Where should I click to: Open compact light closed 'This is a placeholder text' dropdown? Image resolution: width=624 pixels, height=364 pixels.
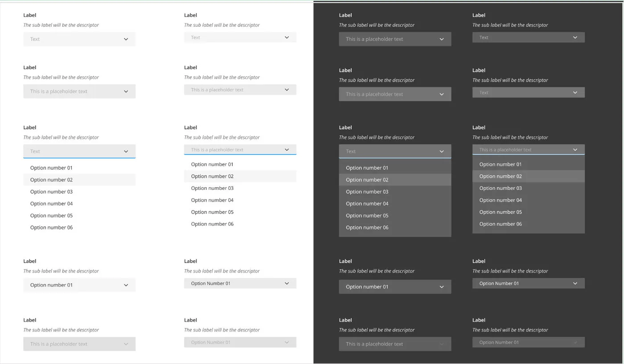240,90
